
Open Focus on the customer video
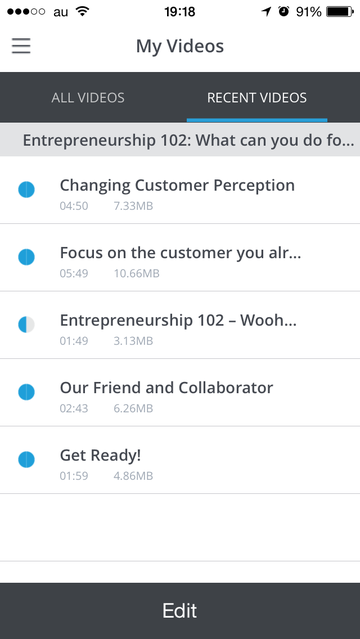(180, 258)
